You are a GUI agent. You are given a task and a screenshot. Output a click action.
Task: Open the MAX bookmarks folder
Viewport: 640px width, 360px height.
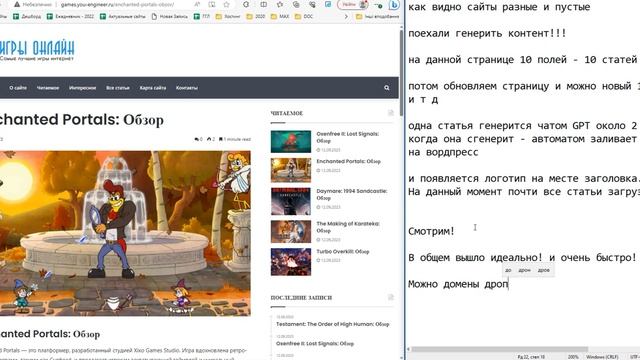coord(280,17)
